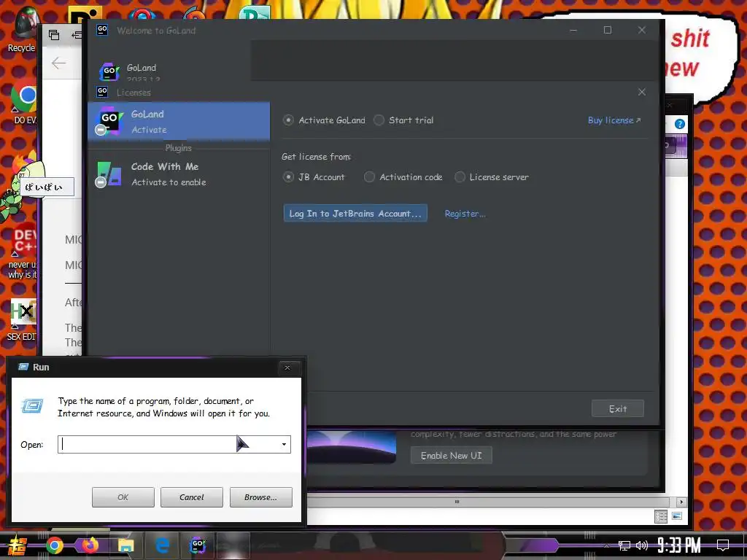Switch to details list view icon
Image resolution: width=747 pixels, height=560 pixels.
click(661, 516)
